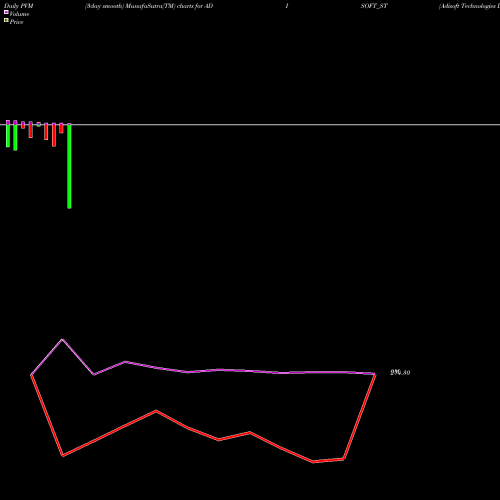Click the lowest point of red price line
Screen dimensions: 500x500
click(313, 462)
